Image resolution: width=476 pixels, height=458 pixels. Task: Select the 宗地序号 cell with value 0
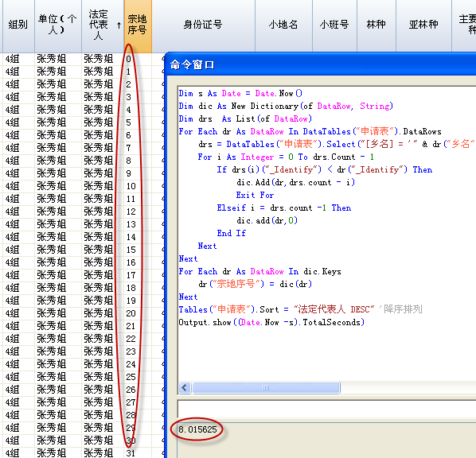(138, 59)
